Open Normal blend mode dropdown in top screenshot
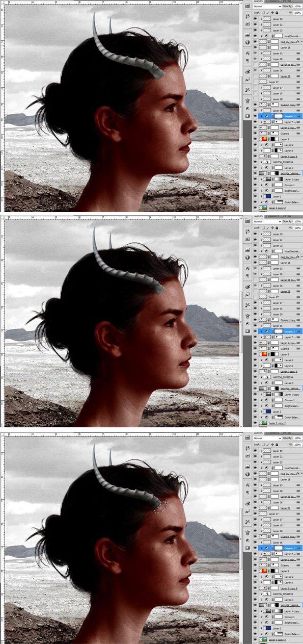303x644 pixels. tap(267, 6)
